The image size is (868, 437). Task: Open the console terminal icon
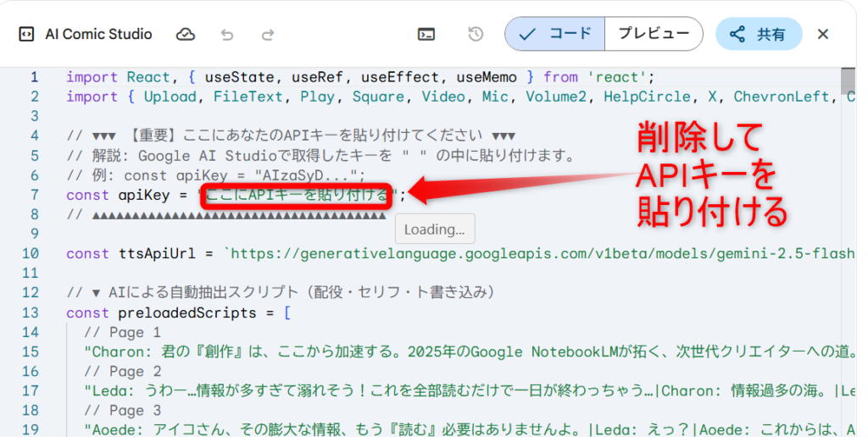(426, 35)
